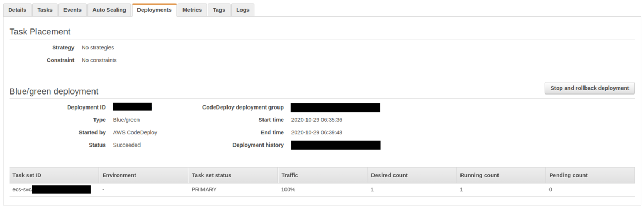Switch to the Details tab
Image resolution: width=644 pixels, height=209 pixels.
coord(17,10)
